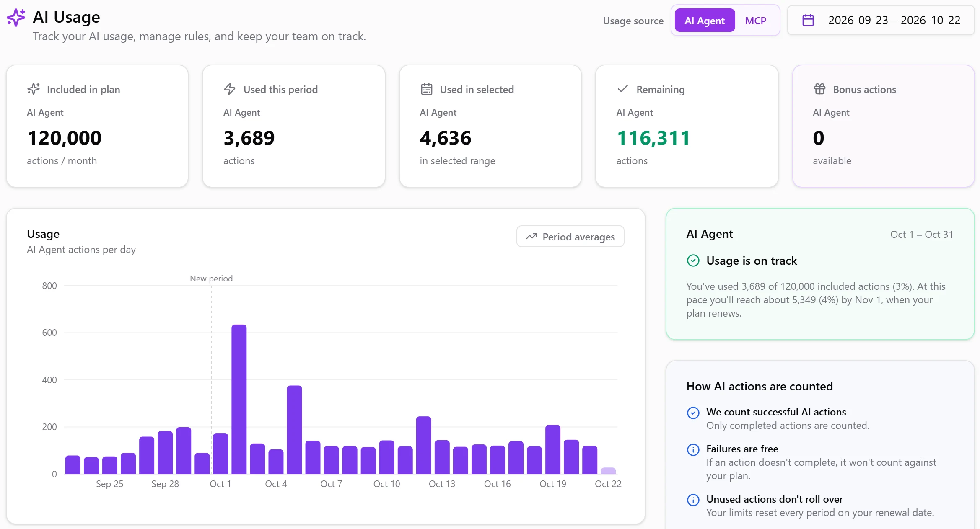This screenshot has height=529, width=980.
Task: Click the checkmark icon beside Remaining
Action: click(623, 89)
